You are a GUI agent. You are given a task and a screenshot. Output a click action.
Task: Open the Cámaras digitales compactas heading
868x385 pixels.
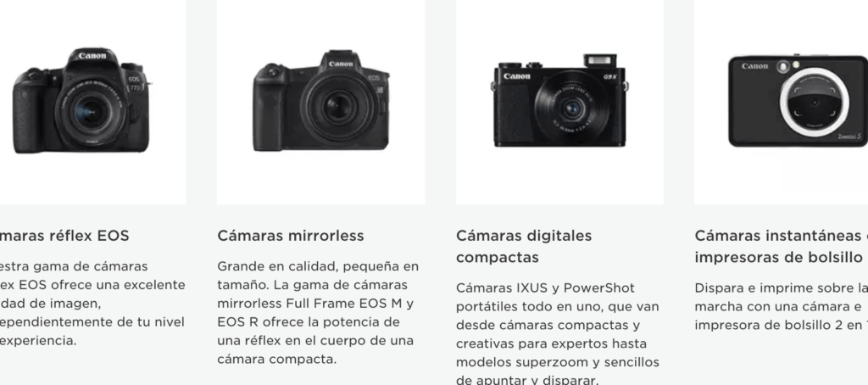point(524,247)
